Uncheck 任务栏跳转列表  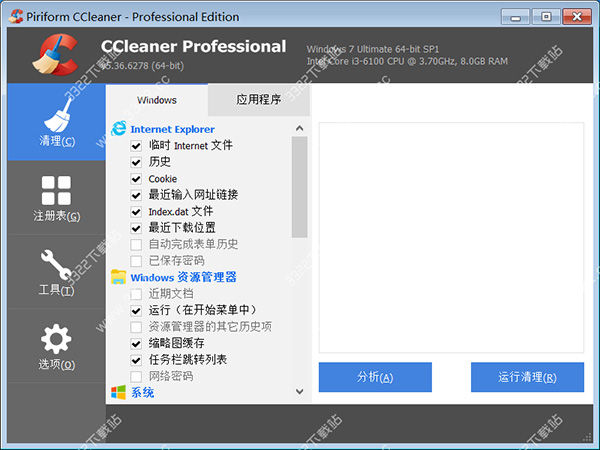pos(136,360)
